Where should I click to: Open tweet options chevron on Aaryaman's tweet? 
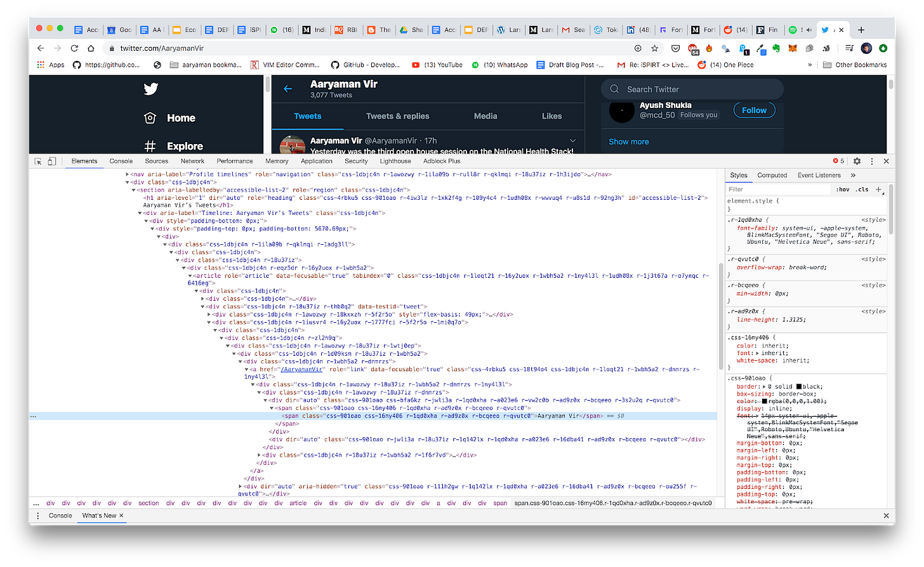[572, 141]
